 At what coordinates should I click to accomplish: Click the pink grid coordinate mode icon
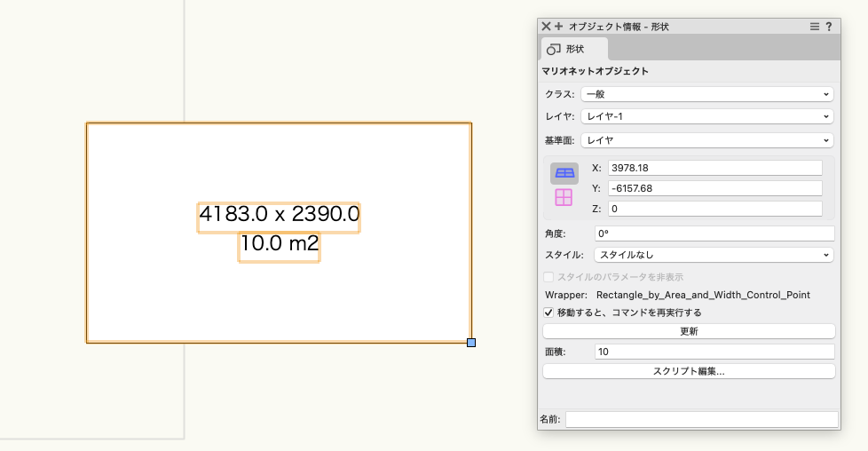pos(564,197)
